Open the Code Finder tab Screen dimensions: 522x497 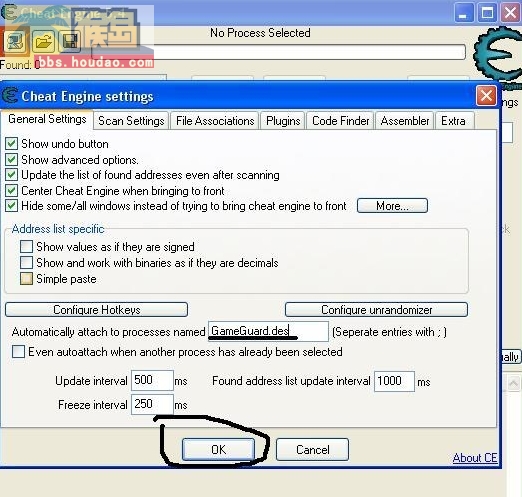[x=340, y=121]
